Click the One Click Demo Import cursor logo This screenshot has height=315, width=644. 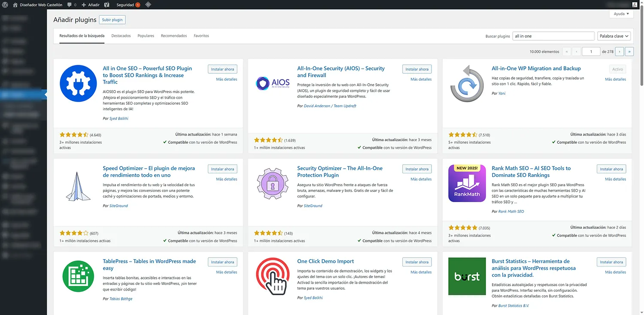coord(272,276)
